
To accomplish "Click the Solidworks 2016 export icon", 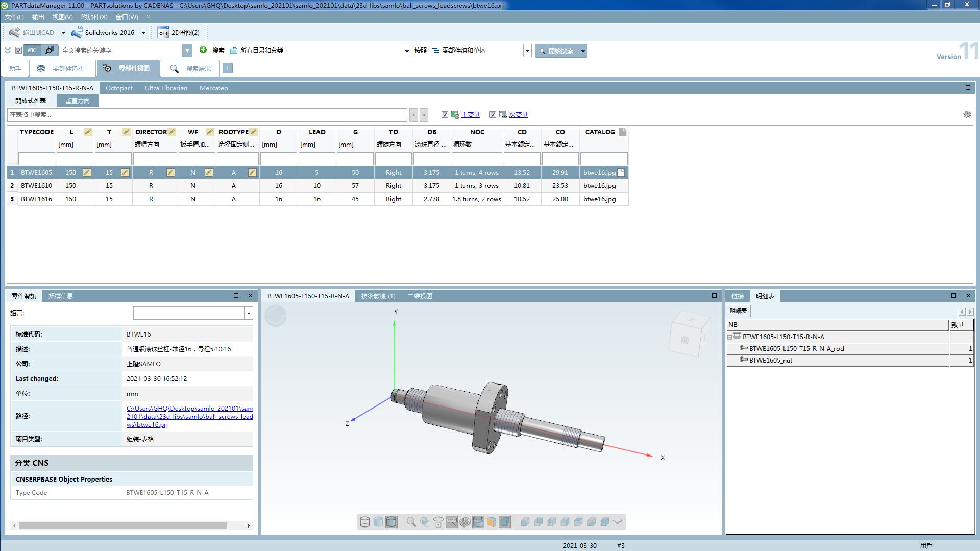I will 77,32.
